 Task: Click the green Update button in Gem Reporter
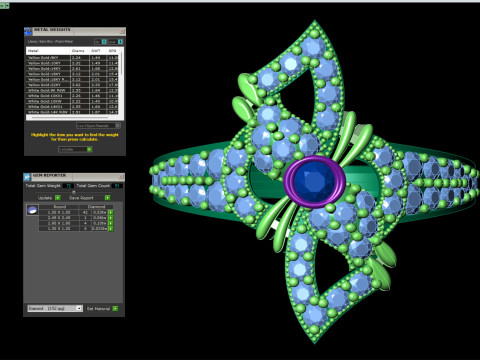pyautogui.click(x=58, y=198)
